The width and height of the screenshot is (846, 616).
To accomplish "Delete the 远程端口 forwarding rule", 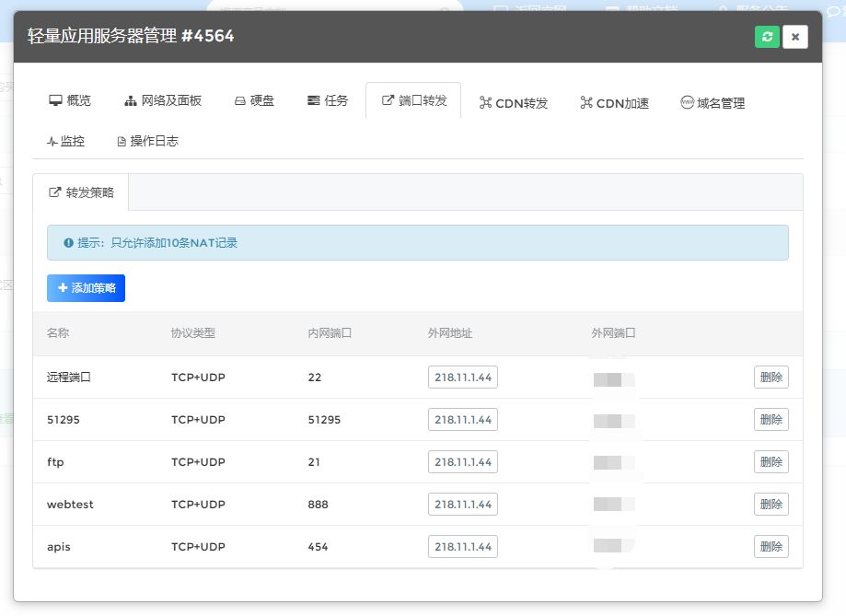I will (x=771, y=378).
